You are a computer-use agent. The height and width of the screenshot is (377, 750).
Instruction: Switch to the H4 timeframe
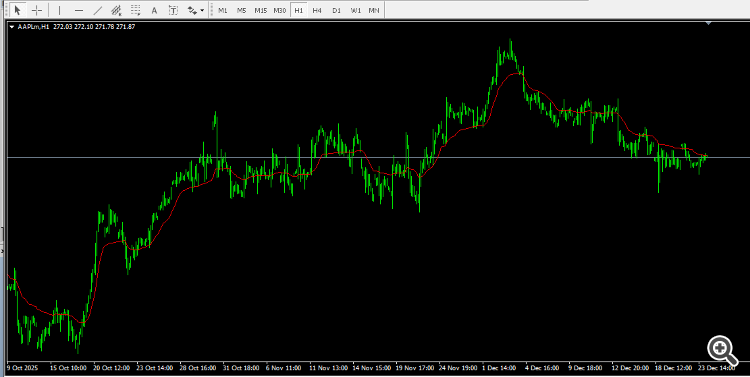point(317,10)
